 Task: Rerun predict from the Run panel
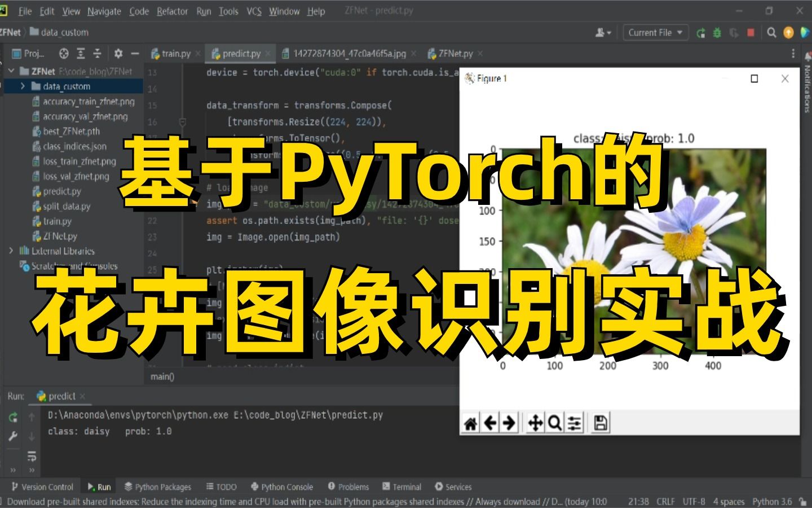[x=13, y=418]
